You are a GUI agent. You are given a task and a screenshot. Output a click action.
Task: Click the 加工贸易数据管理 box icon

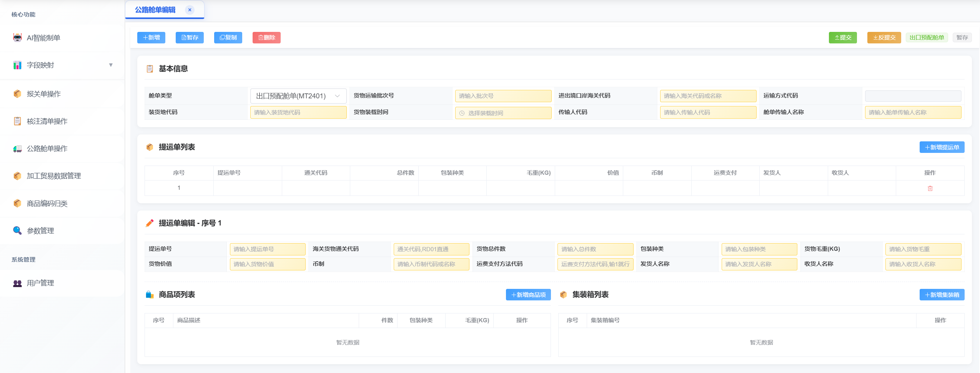point(17,176)
